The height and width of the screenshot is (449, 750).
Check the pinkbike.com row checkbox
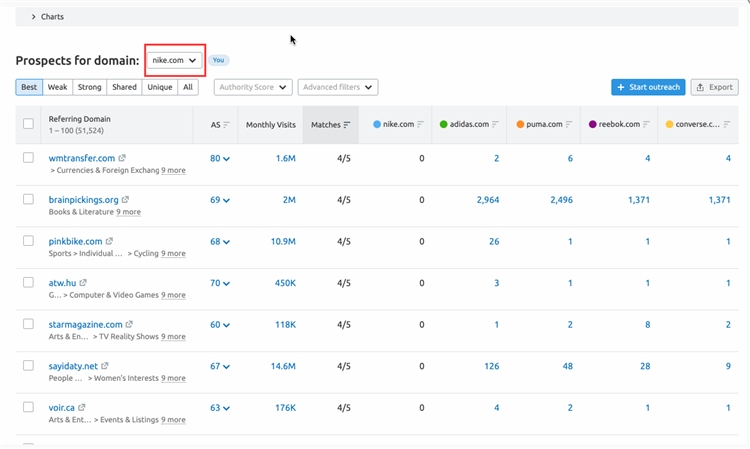28,241
